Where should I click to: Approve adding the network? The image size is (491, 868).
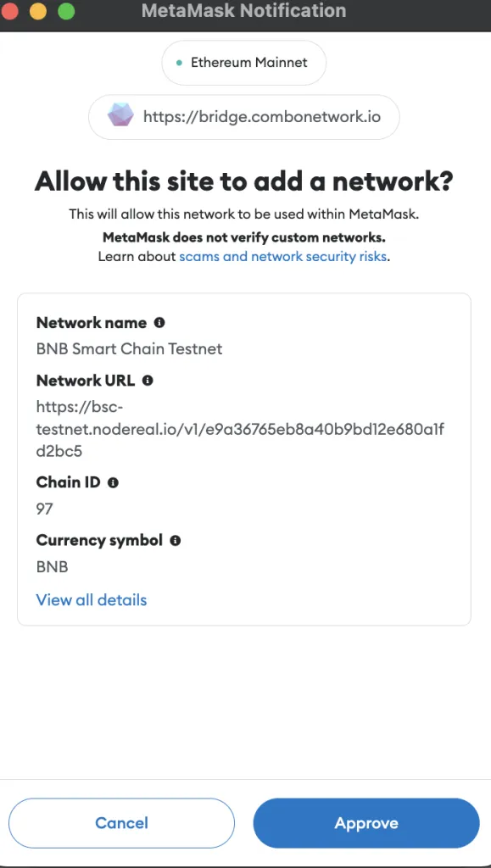(x=365, y=823)
